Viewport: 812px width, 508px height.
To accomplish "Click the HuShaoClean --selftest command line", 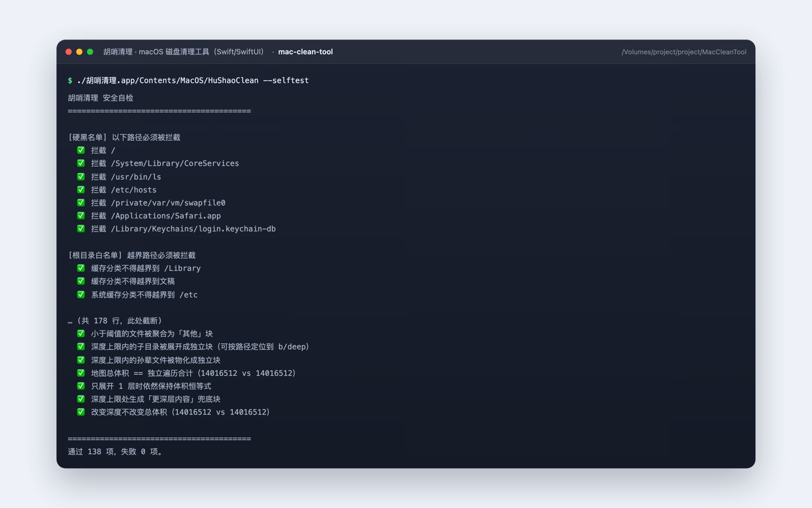I will (x=188, y=81).
